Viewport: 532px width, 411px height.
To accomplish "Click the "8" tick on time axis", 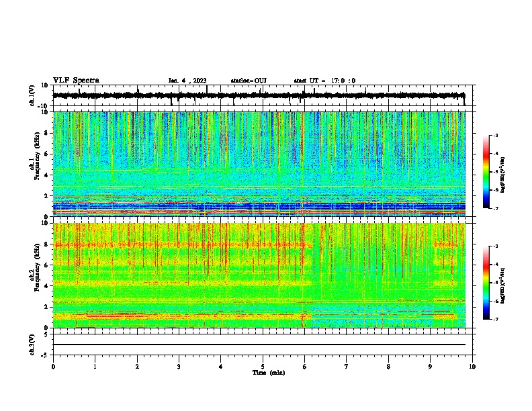I will 388,367.
